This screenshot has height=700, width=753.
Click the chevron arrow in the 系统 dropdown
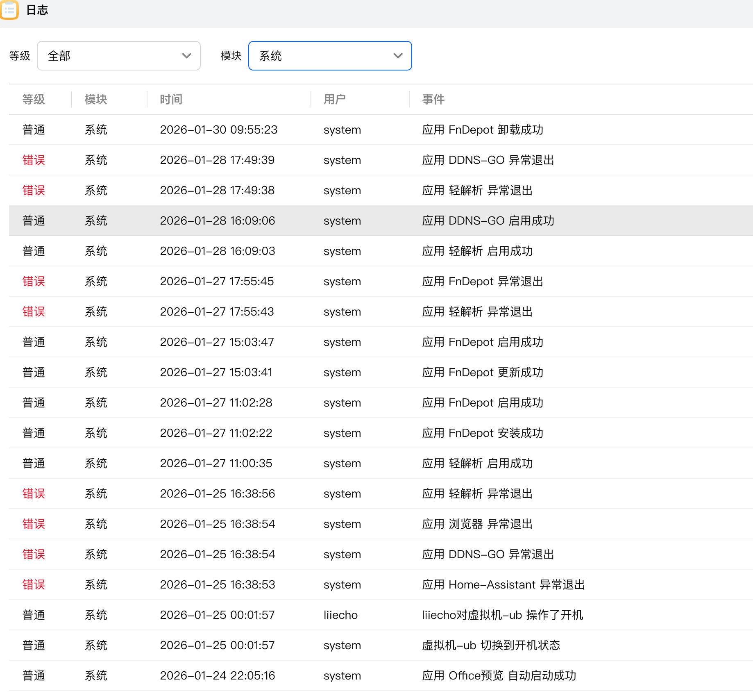pos(398,56)
